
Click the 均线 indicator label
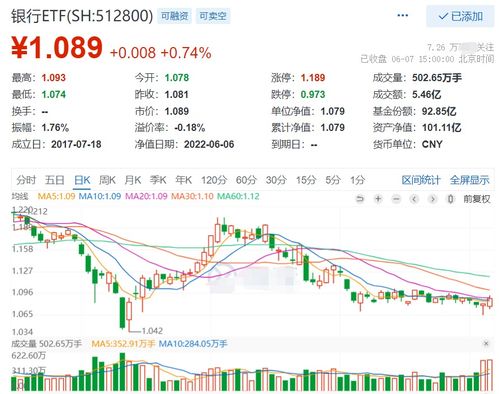pos(20,196)
